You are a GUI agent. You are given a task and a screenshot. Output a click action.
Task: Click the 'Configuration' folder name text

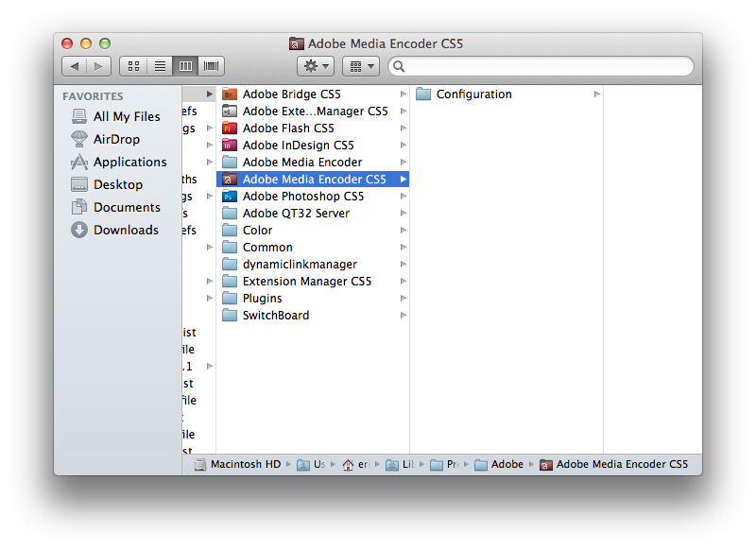pos(474,94)
